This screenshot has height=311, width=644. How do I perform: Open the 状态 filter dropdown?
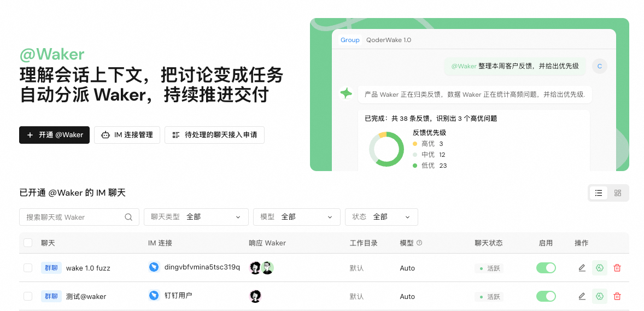pos(382,217)
